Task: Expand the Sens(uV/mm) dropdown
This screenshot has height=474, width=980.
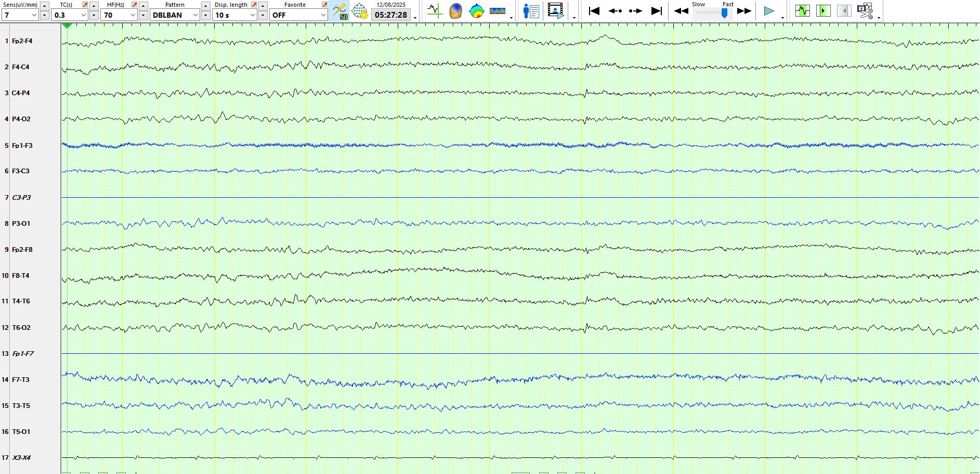Action: tap(34, 15)
